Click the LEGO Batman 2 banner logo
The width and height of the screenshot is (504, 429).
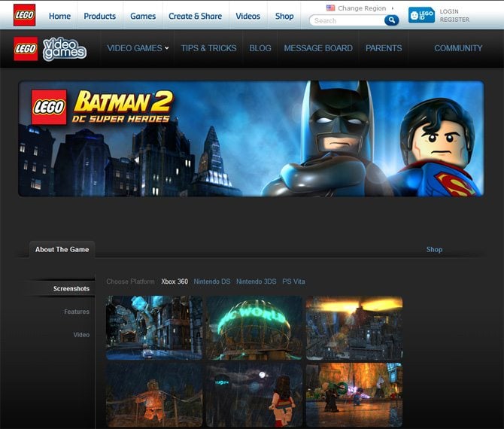(102, 106)
